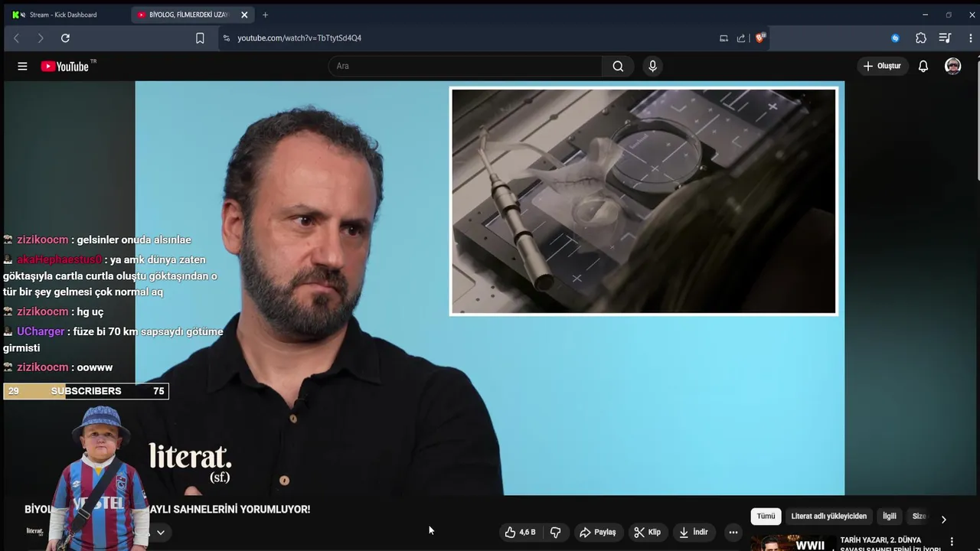Like the video (4,6 B)
Screen dimensions: 980x551
pos(520,532)
